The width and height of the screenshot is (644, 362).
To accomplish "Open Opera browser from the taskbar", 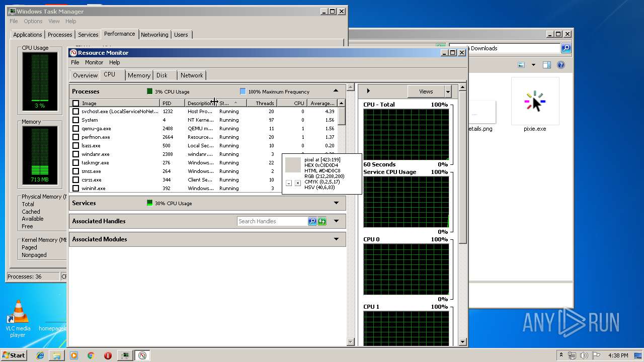I will coord(108,355).
